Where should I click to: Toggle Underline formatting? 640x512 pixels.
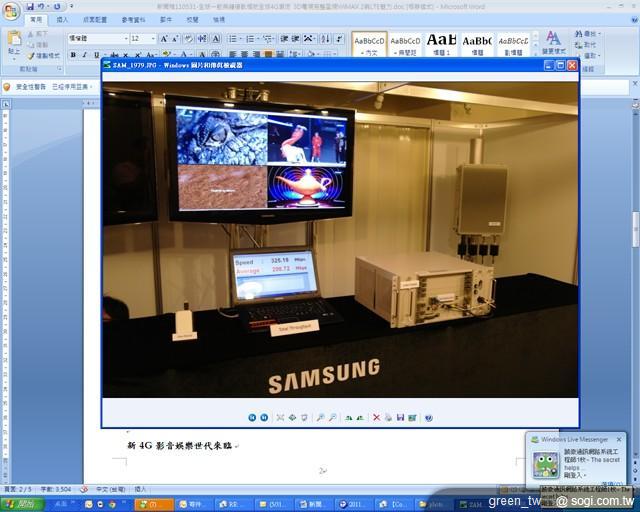[x=96, y=55]
